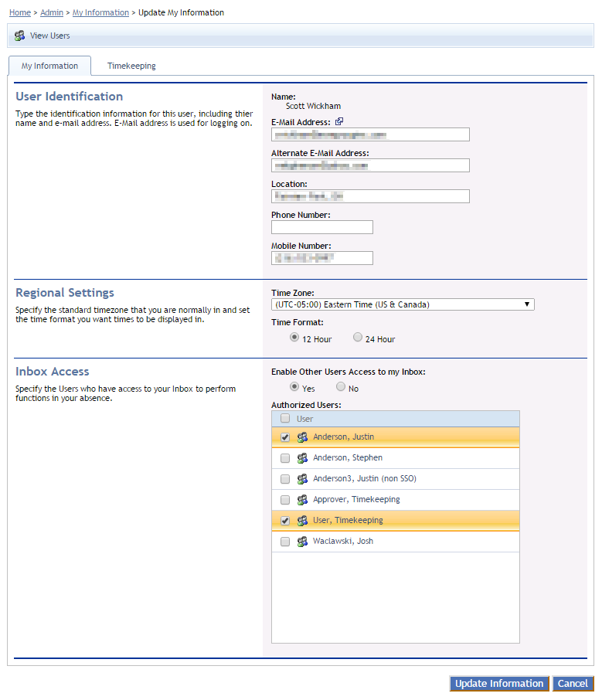Click the View Users link text
This screenshot has width=602, height=700.
(x=50, y=36)
